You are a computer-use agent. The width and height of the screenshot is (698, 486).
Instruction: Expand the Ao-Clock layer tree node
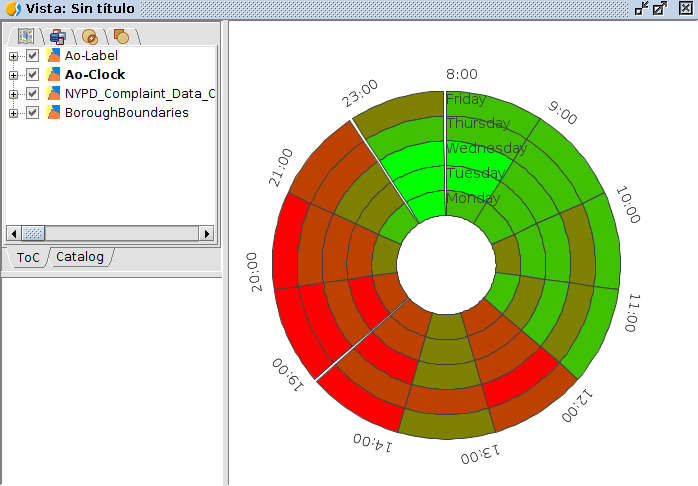(x=14, y=75)
